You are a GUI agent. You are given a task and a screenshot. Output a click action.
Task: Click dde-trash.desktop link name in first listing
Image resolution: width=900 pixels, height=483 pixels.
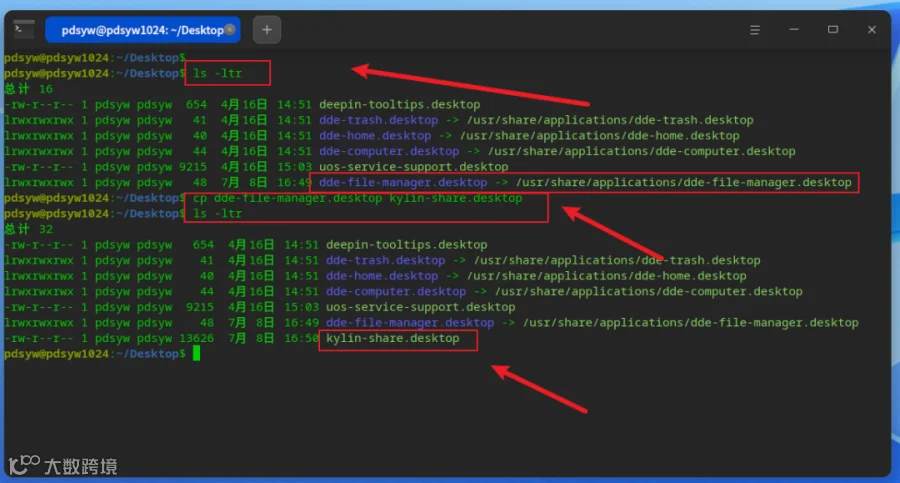(378, 120)
